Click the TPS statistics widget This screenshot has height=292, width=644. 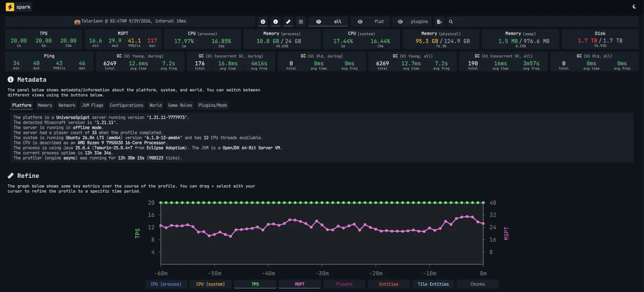pos(44,39)
